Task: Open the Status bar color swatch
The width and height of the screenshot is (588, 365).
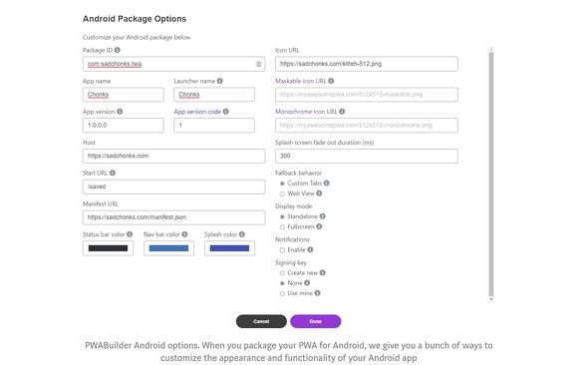Action: click(x=108, y=248)
